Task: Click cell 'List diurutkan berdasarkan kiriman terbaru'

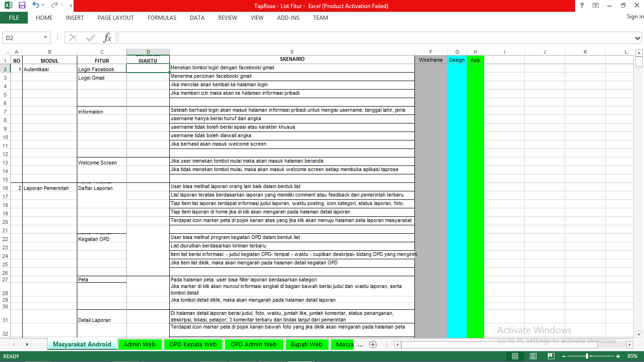Action: point(292,246)
